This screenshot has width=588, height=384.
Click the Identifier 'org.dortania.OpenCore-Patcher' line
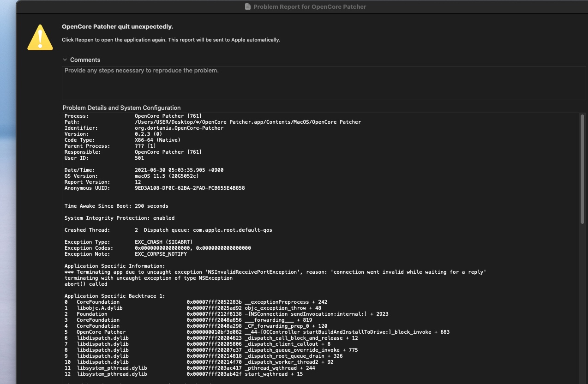pyautogui.click(x=144, y=128)
